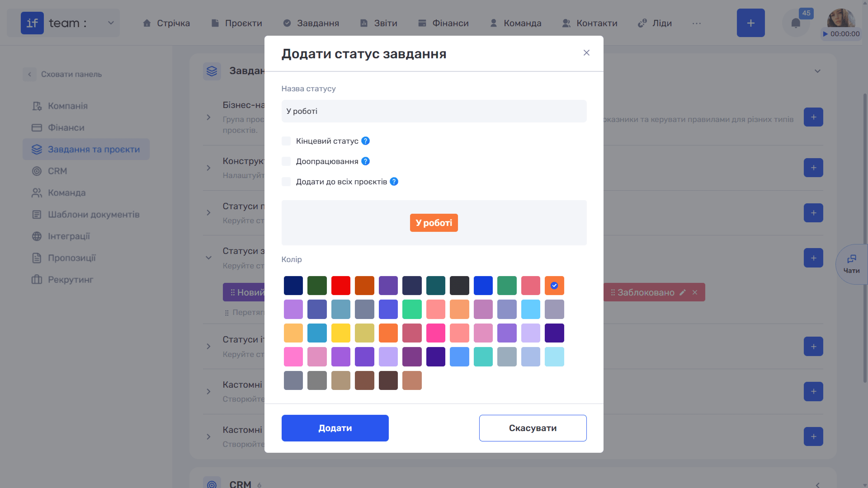Open Команда settings in sidebar

[x=66, y=193]
